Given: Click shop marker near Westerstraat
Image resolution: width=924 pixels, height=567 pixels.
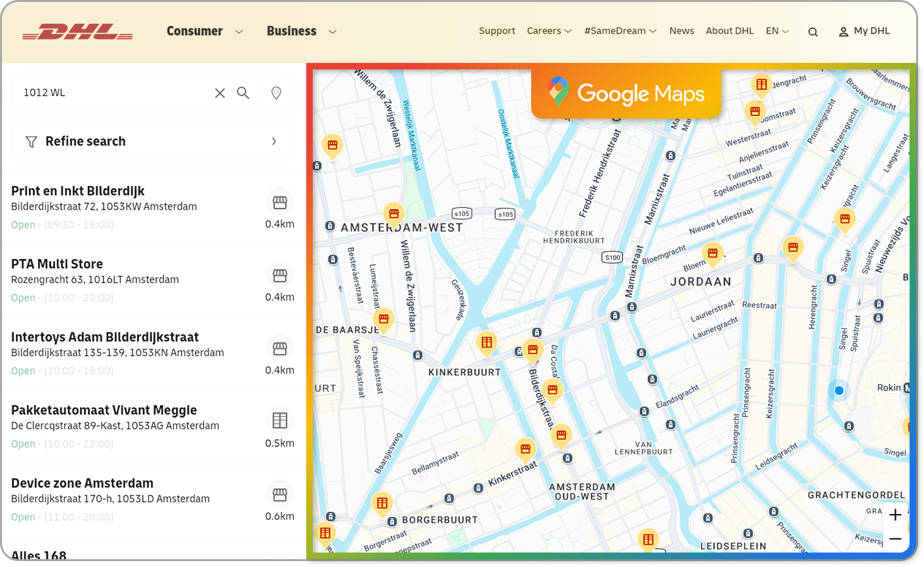Looking at the screenshot, I should (755, 113).
